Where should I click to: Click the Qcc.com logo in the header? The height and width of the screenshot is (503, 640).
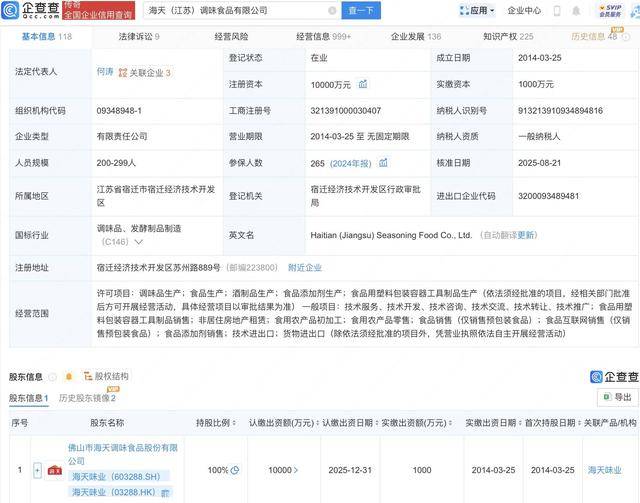(x=31, y=10)
